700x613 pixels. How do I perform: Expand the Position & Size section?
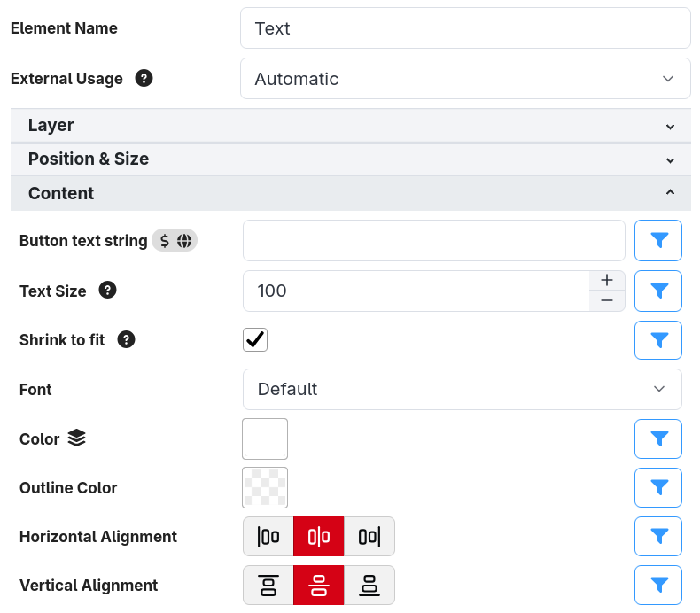click(x=351, y=159)
